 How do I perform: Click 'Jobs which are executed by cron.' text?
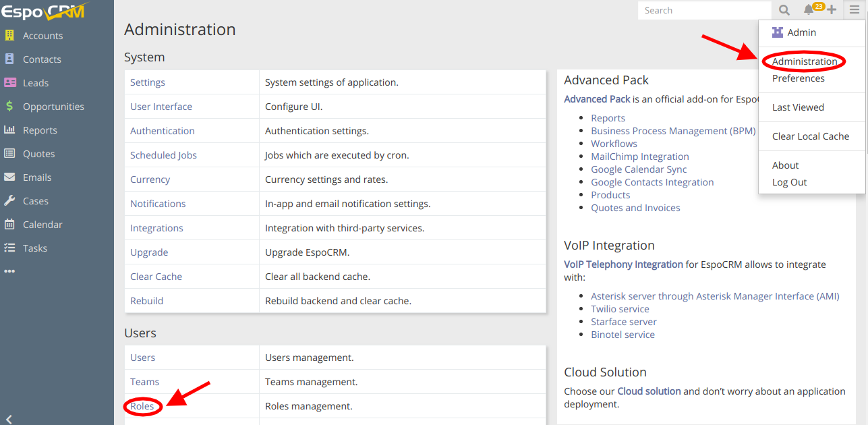(x=337, y=155)
